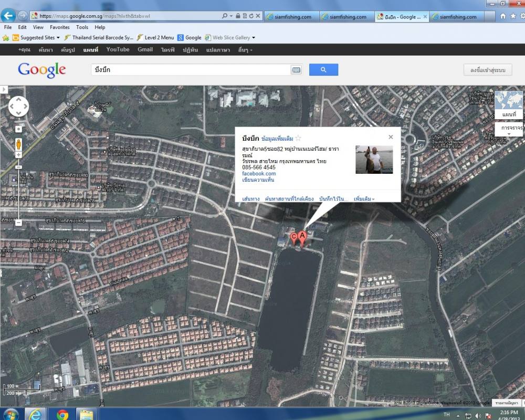Refresh the page with the reload icon
This screenshot has height=420, width=525.
point(251,16)
